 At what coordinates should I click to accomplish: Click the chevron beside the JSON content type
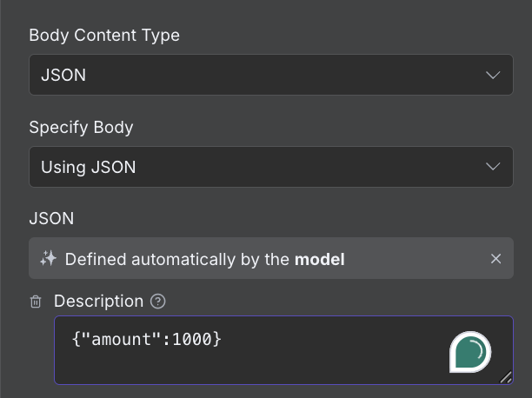pos(493,75)
